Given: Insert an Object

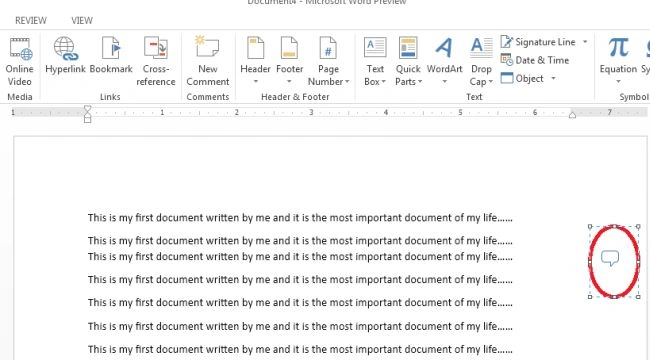Looking at the screenshot, I should (522, 78).
